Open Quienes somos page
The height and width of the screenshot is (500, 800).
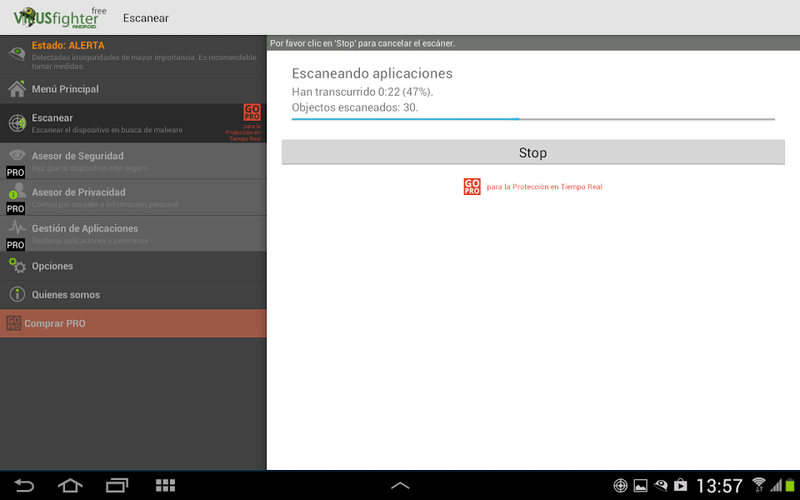133,295
